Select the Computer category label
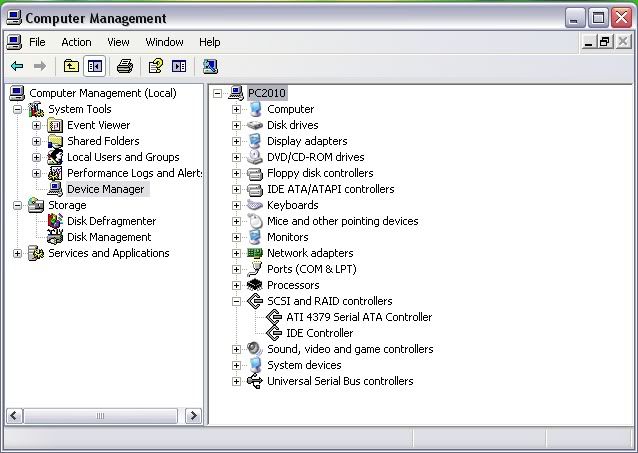 tap(291, 109)
